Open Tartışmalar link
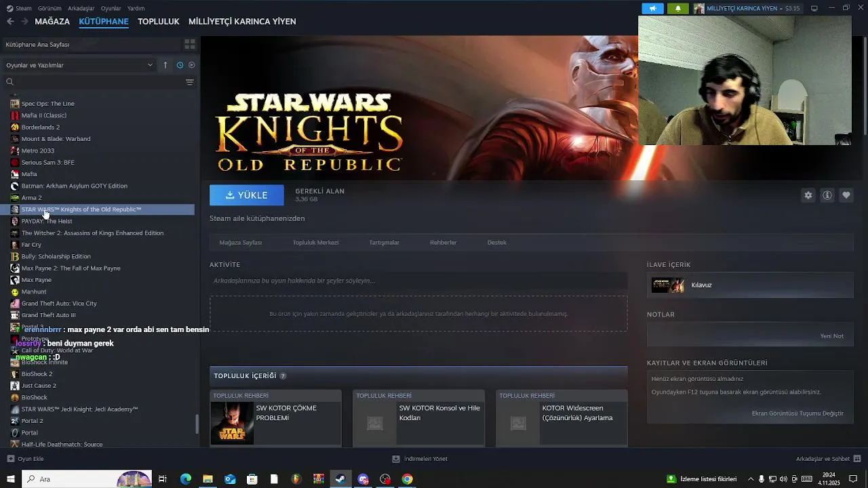This screenshot has width=868, height=488. point(384,243)
